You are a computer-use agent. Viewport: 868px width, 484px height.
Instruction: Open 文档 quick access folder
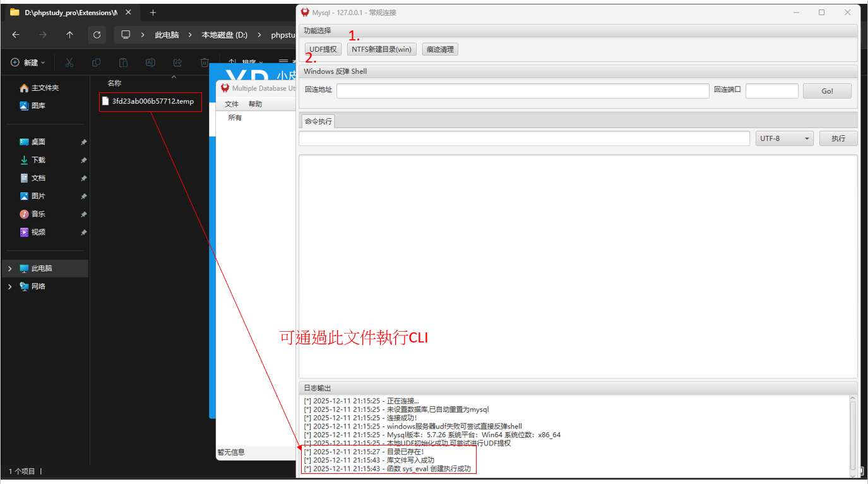tap(32, 178)
